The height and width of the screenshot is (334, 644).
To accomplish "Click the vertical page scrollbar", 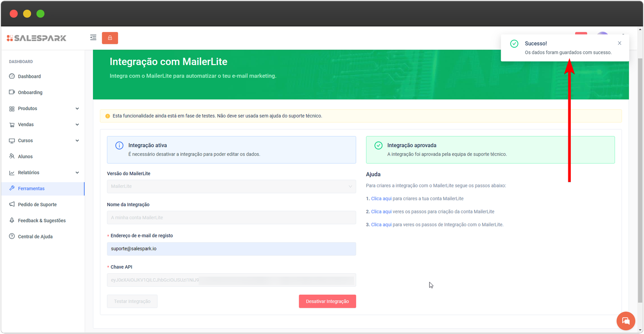I will click(x=640, y=181).
